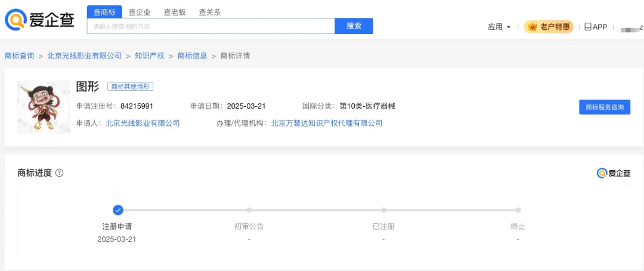Select registration number 84215991
The image size is (644, 271).
pyautogui.click(x=137, y=106)
